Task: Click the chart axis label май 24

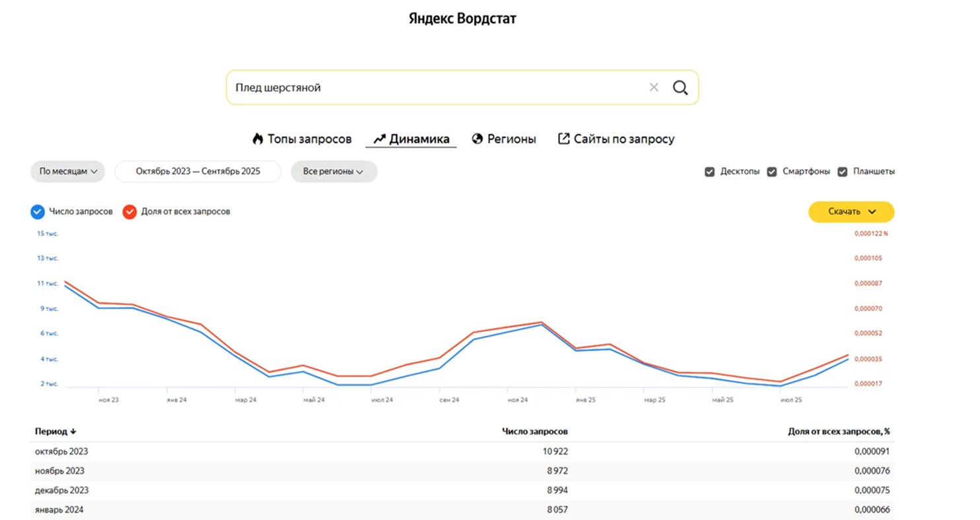Action: (x=314, y=400)
